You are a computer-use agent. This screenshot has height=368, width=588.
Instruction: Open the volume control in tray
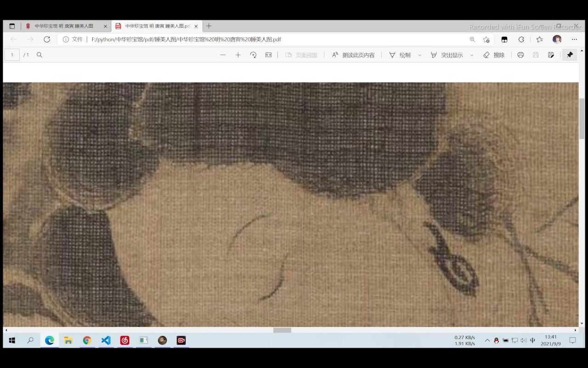524,340
